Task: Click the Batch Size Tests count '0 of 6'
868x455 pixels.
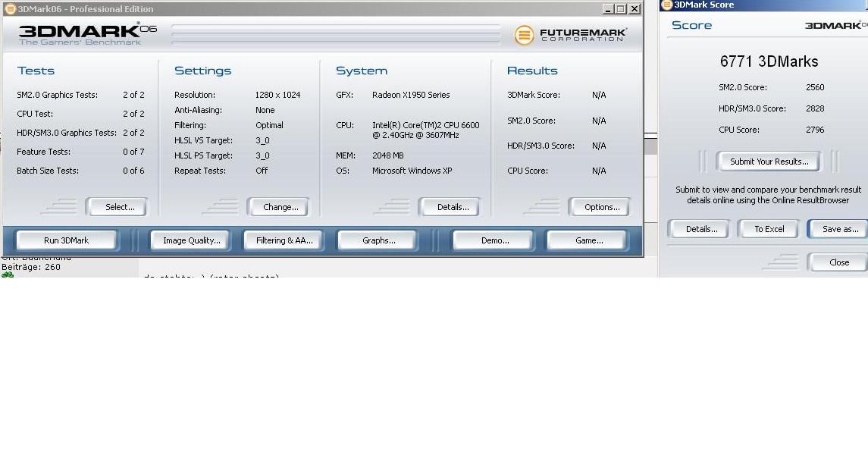Action: pos(133,171)
